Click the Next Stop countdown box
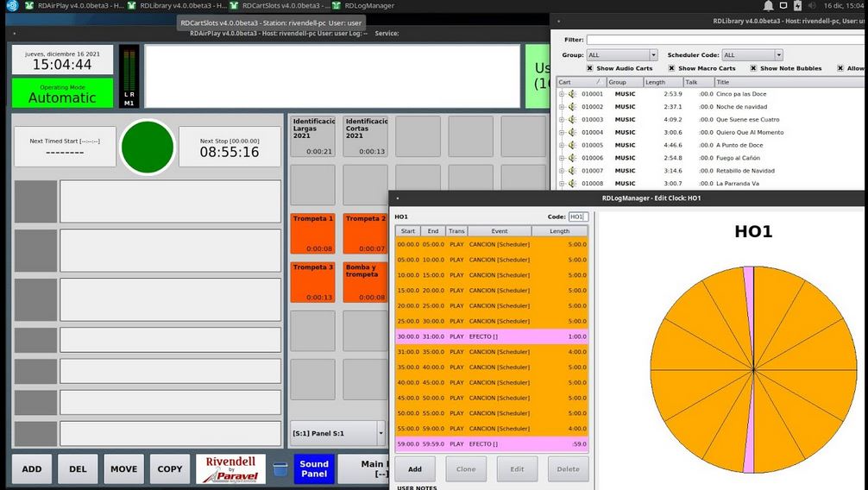 (230, 148)
